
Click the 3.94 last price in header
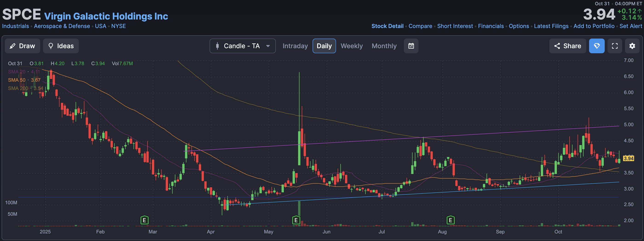599,14
